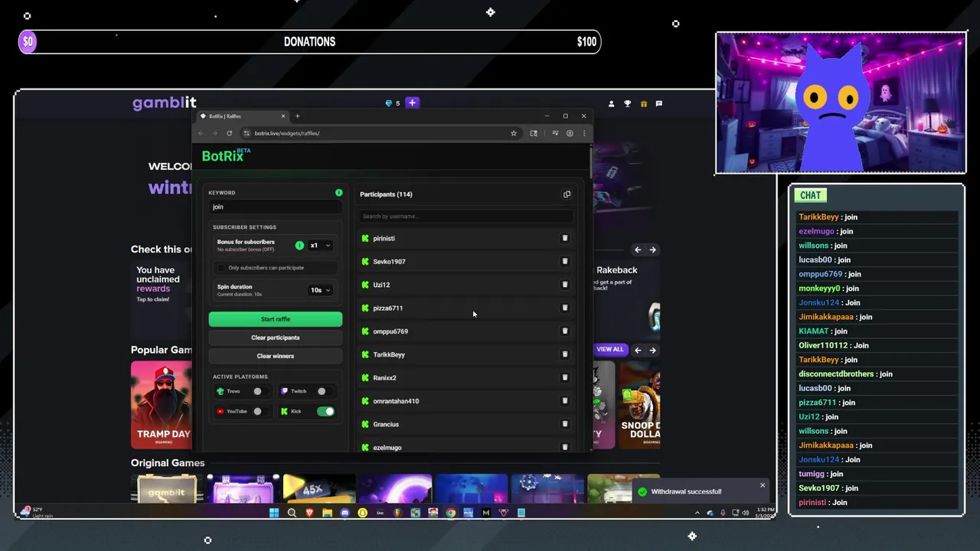
Task: Go back in the BotRix browser window
Action: click(x=201, y=133)
